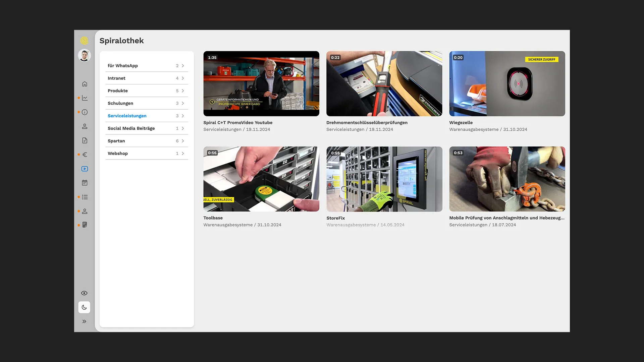Expand chevron in Spartan row
Screen dimensions: 644x362
click(183, 141)
